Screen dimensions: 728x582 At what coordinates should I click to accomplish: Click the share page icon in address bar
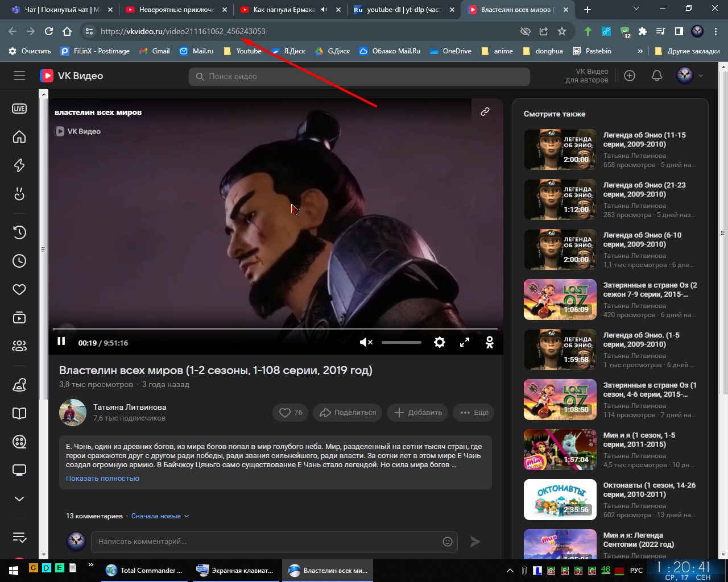pos(544,31)
